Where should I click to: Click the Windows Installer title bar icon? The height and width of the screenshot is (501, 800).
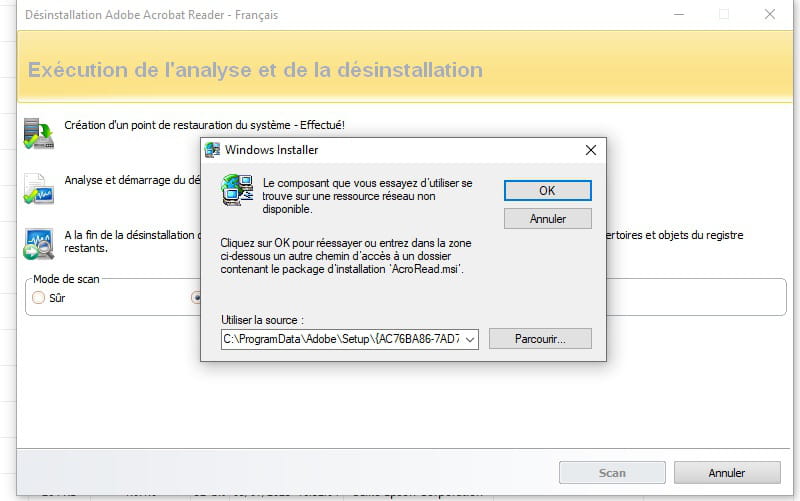click(212, 150)
